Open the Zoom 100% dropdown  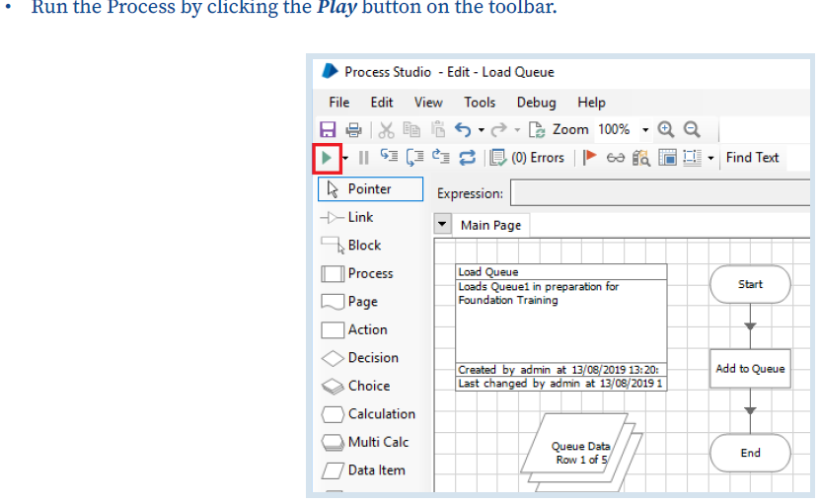(646, 129)
